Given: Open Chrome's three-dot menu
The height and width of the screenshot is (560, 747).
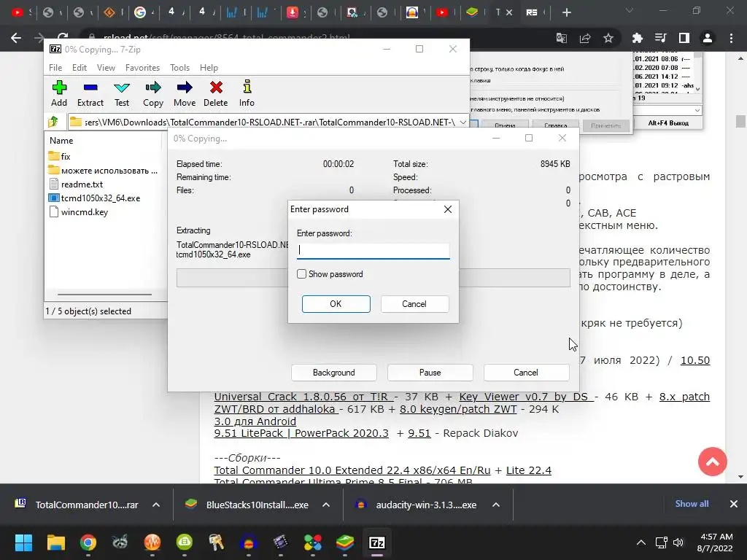Looking at the screenshot, I should tap(731, 38).
